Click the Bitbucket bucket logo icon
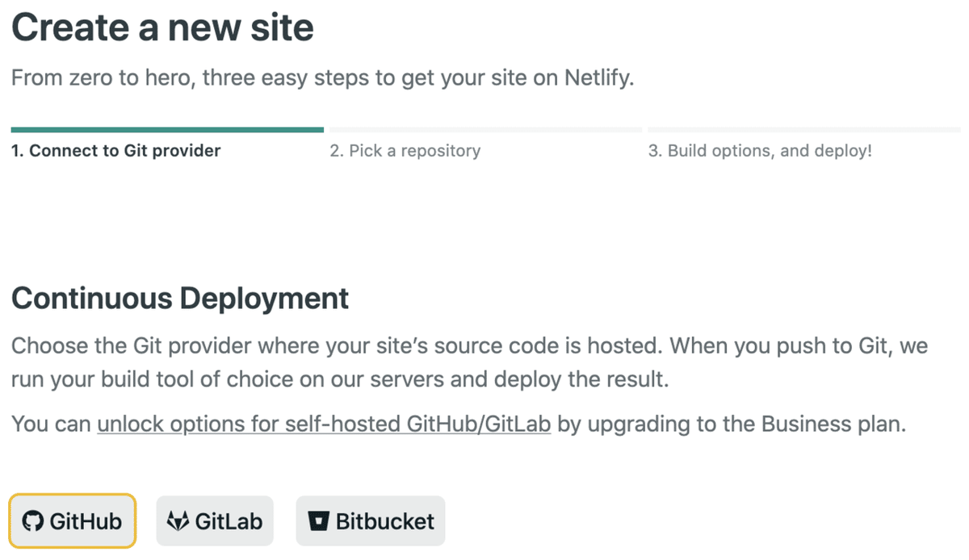 pyautogui.click(x=318, y=521)
